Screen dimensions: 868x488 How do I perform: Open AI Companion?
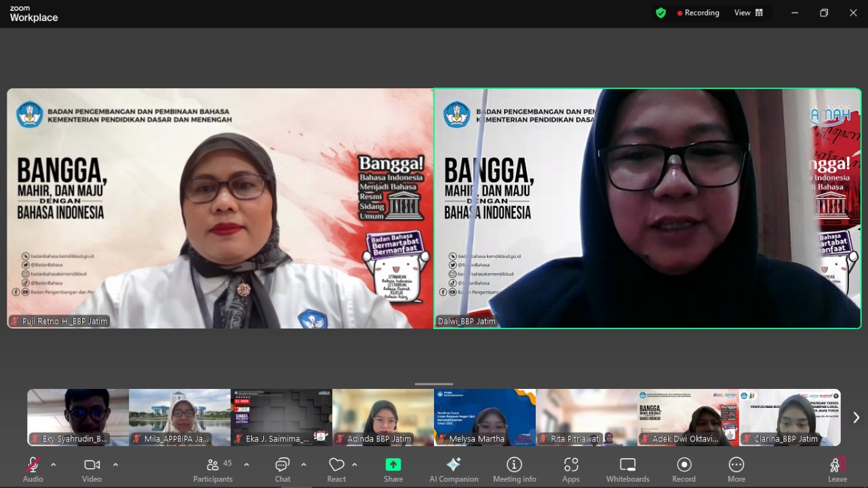point(454,469)
